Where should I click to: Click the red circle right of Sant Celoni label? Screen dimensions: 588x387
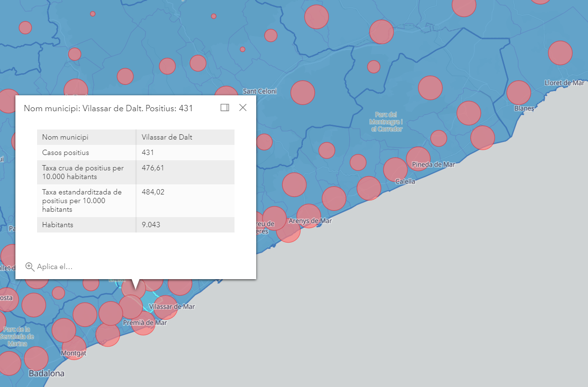pyautogui.click(x=302, y=92)
